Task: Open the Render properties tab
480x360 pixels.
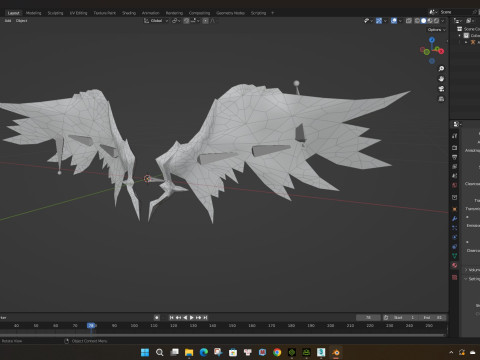Action: [x=455, y=147]
